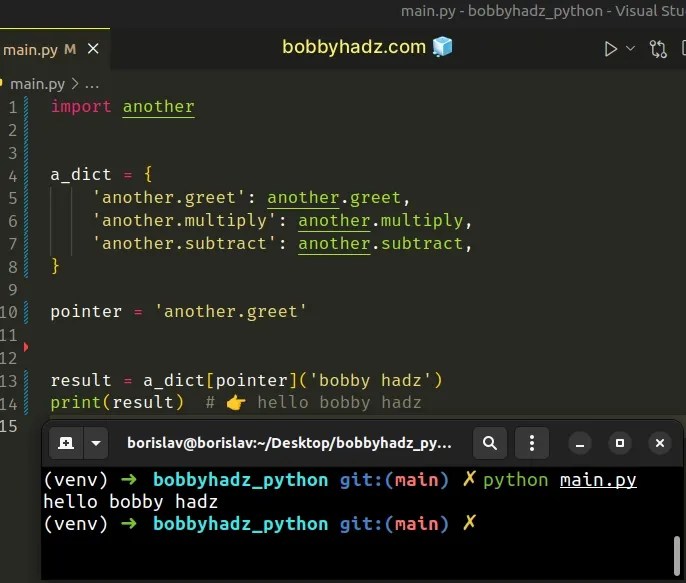
Task: Run the Python file with play icon
Action: [611, 49]
